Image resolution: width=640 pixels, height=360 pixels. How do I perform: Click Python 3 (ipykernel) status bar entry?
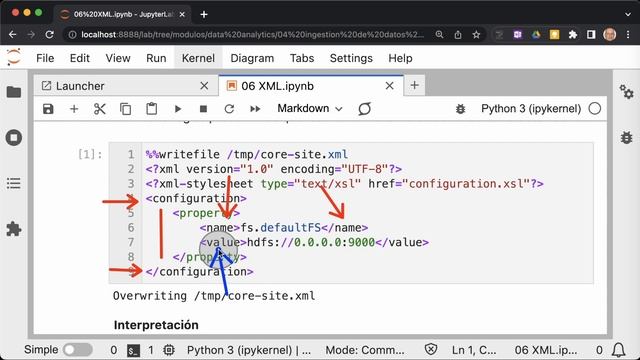click(x=249, y=350)
